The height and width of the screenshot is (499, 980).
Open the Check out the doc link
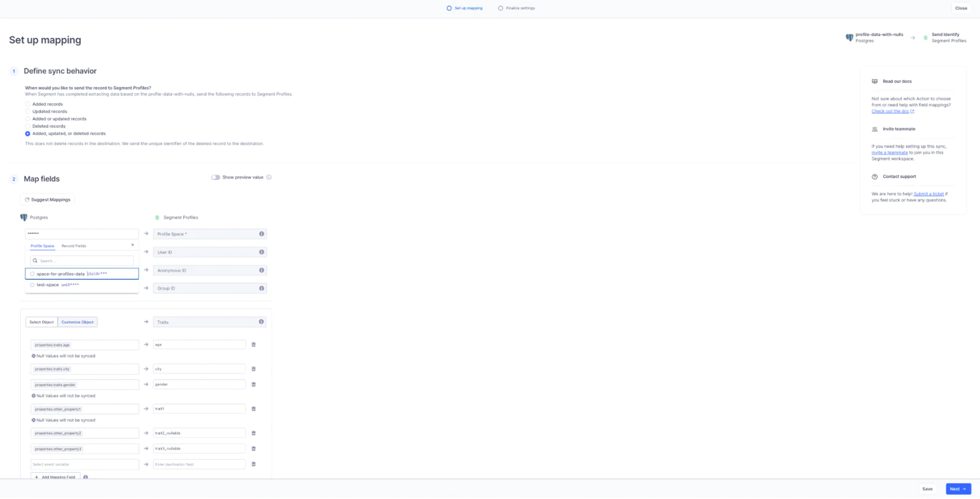[x=890, y=111]
